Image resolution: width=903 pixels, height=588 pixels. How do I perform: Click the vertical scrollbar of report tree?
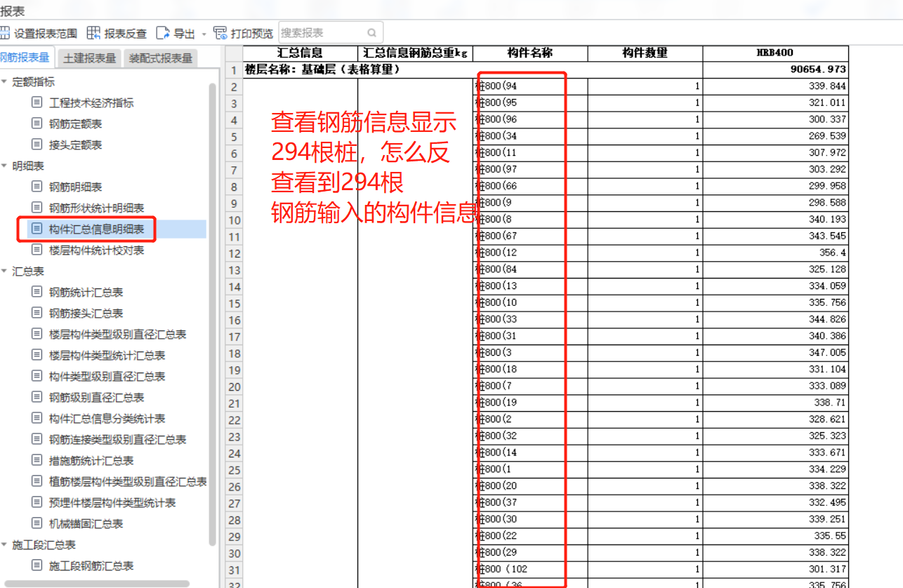(213, 314)
